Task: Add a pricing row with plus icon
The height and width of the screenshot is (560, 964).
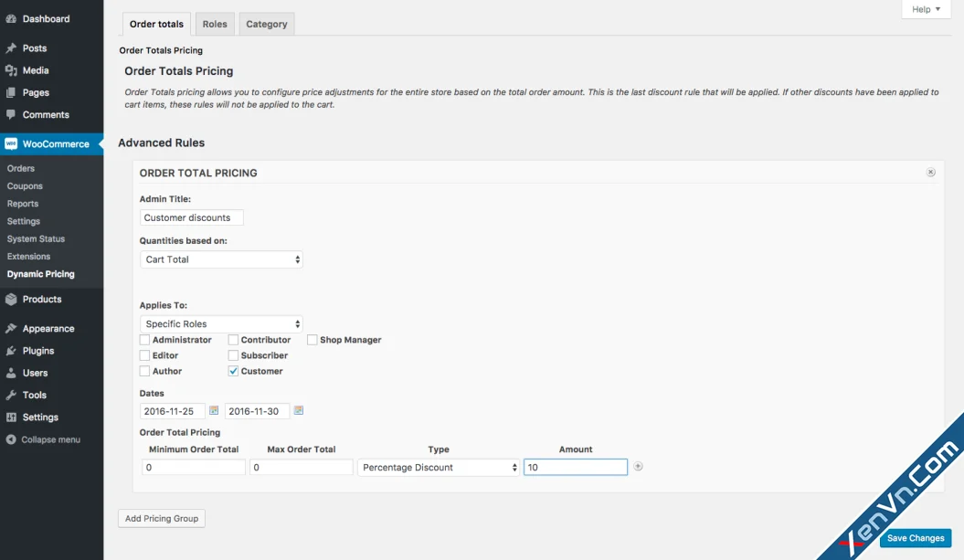Action: (x=638, y=467)
